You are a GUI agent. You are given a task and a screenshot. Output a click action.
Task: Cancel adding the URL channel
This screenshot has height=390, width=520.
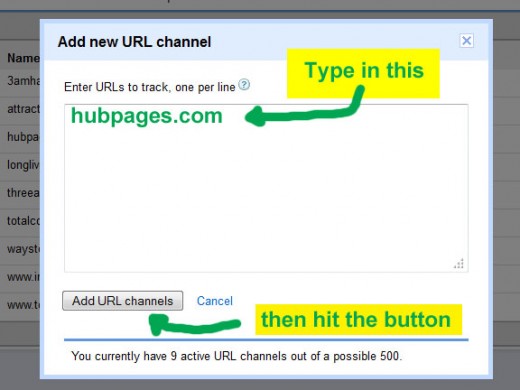(215, 301)
